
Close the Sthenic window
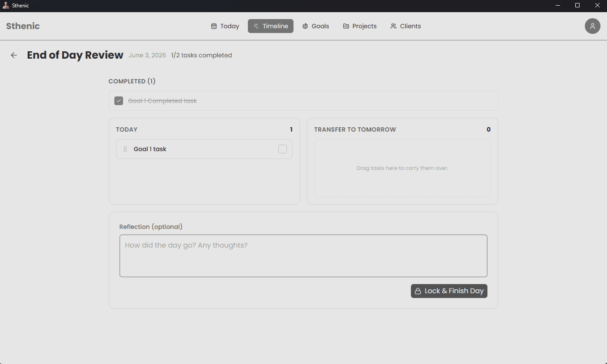pos(597,6)
